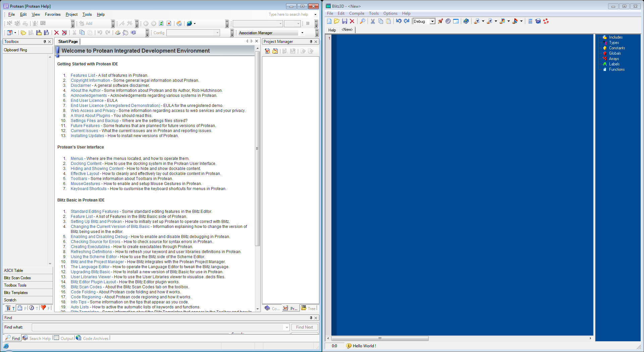Toggle the pin on the Project Manager panel
This screenshot has height=352, width=644.
(311, 42)
